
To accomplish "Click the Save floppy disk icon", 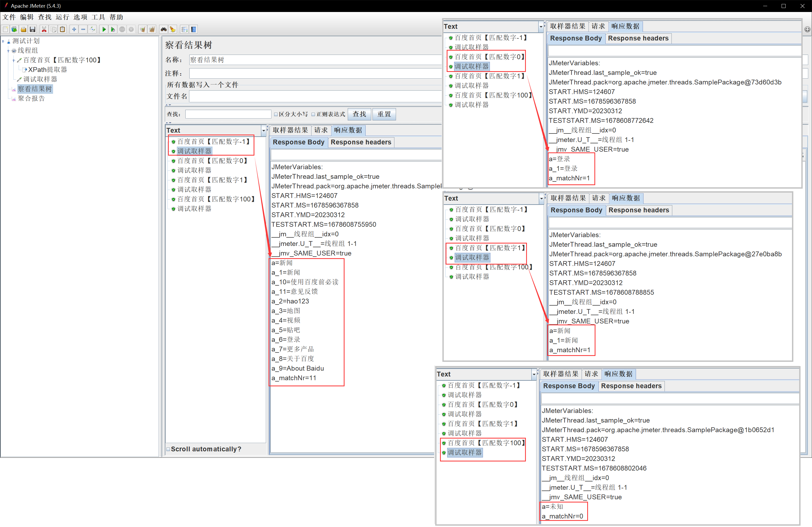I will 33,30.
